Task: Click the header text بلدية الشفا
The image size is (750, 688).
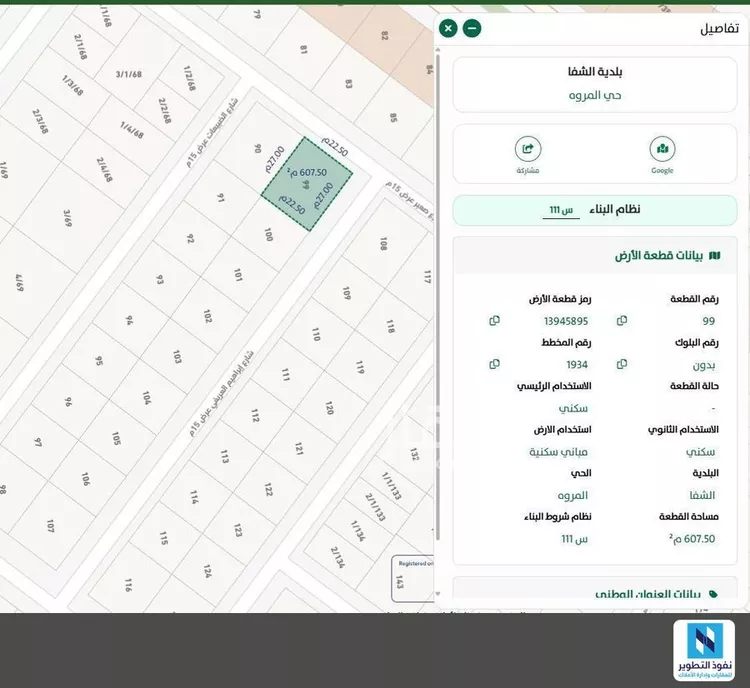Action: click(595, 72)
